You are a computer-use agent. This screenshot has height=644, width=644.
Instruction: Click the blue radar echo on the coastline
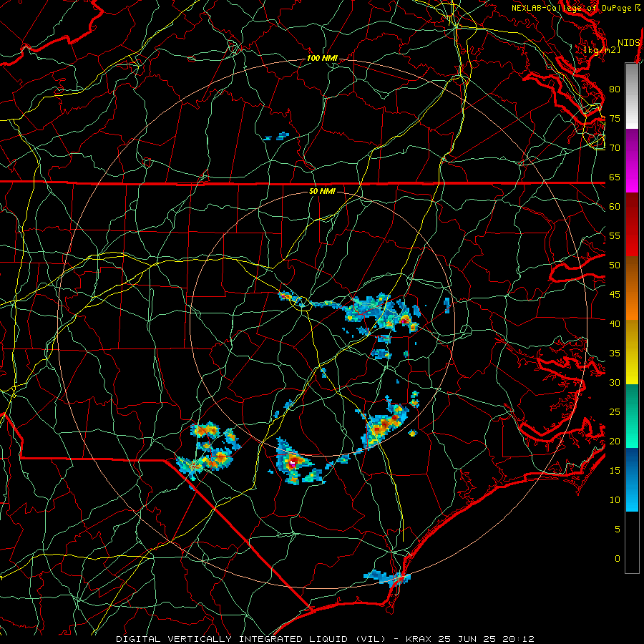click(x=387, y=577)
